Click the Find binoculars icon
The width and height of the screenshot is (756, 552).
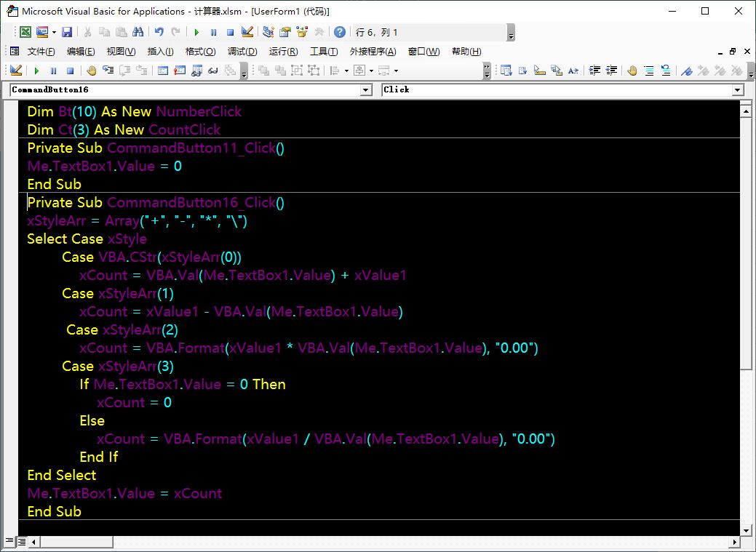(x=137, y=32)
